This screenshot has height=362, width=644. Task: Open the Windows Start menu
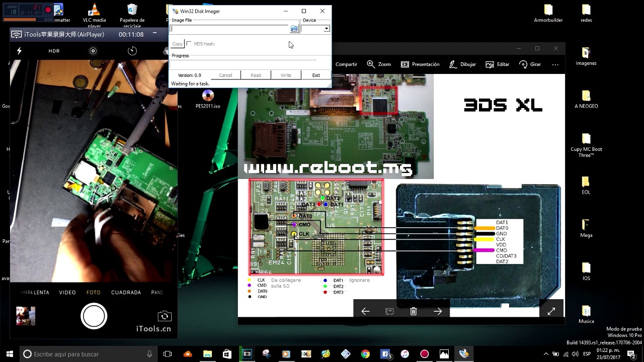[x=10, y=354]
